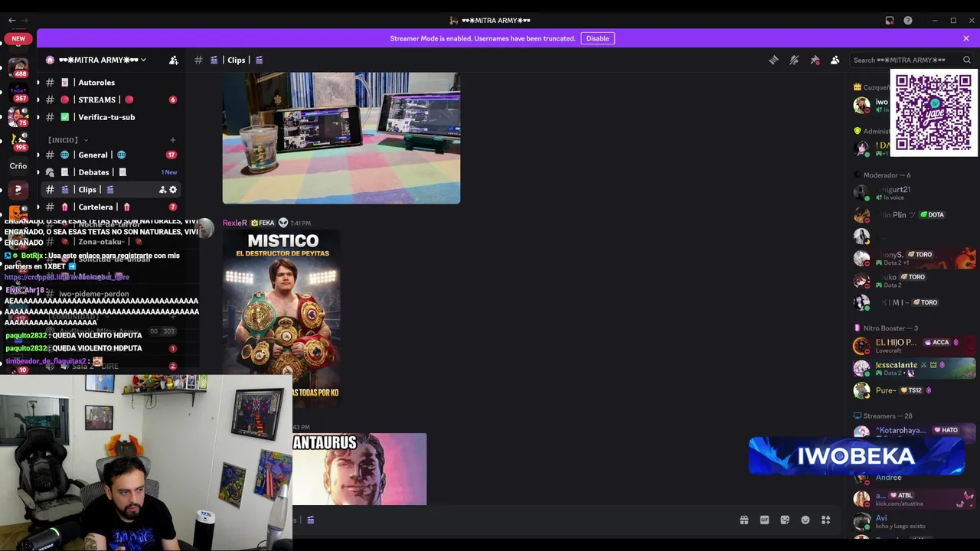The height and width of the screenshot is (551, 980).
Task: Open the MISTICO boxer poster image
Action: point(282,318)
